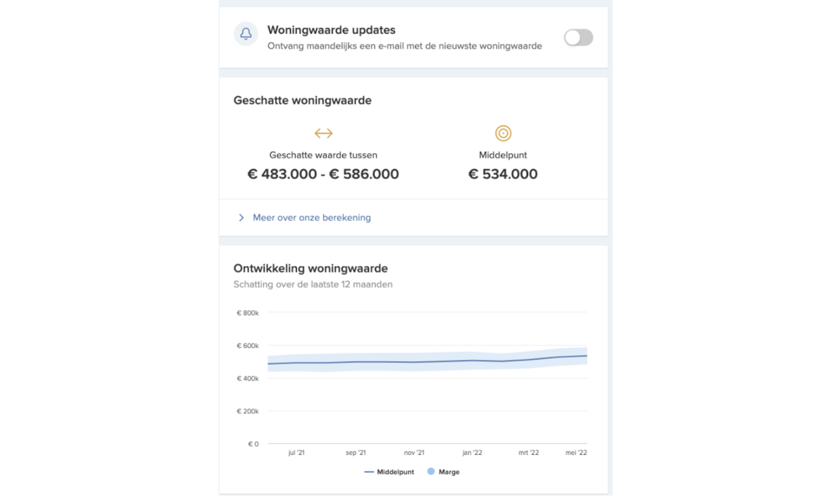Click the bell notification icon
The width and height of the screenshot is (830, 504).
[246, 34]
